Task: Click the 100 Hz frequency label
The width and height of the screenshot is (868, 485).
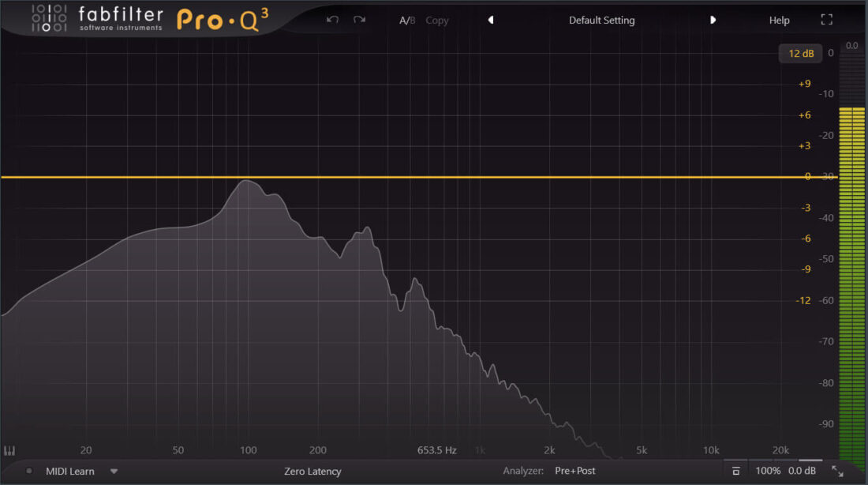Action: tap(248, 450)
